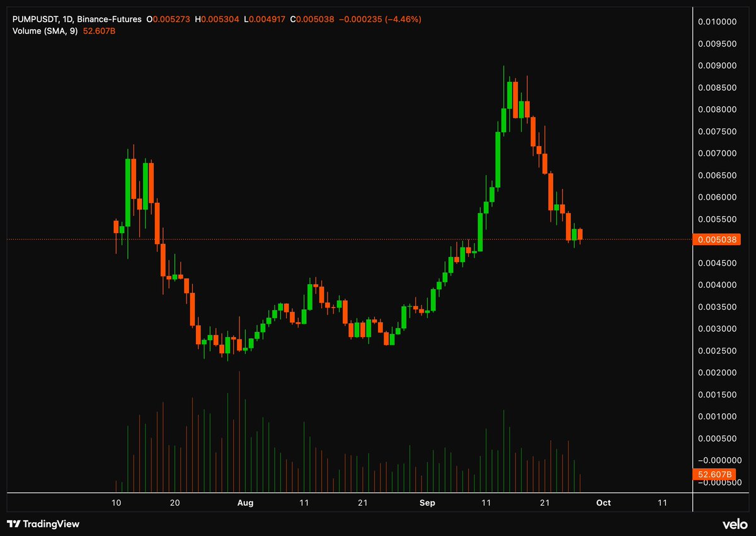Click the 0.008000 price axis label

(x=717, y=110)
